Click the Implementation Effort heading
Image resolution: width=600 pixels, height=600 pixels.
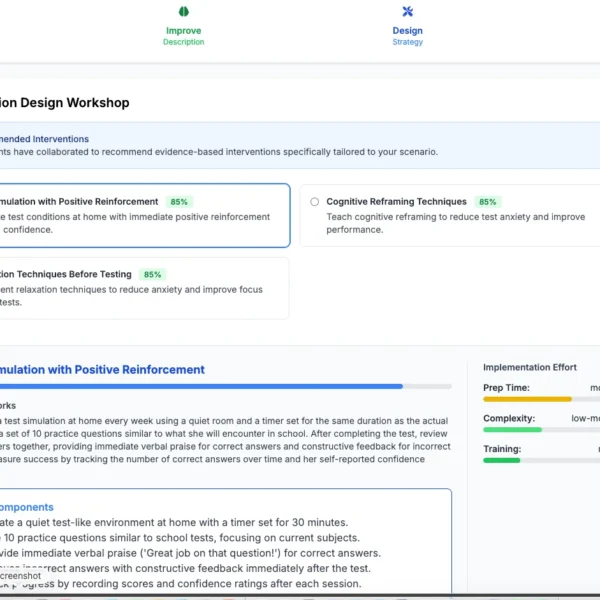(530, 367)
